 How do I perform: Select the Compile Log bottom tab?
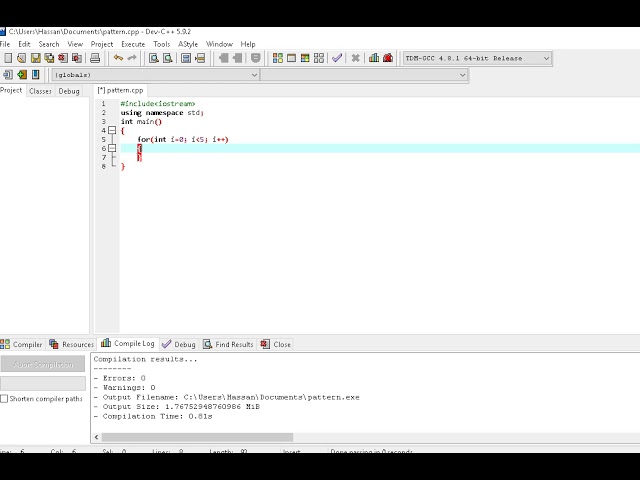pos(128,344)
